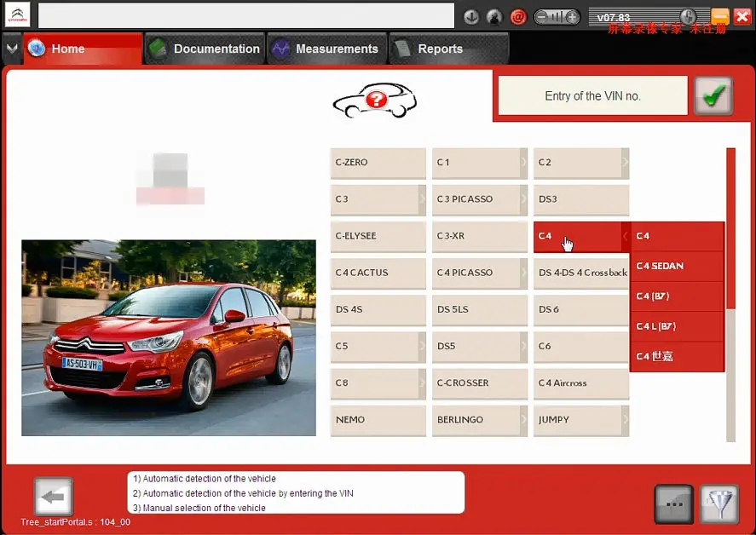Viewport: 756px width, 535px height.
Task: Switch to the Documentation tab
Action: [x=205, y=49]
